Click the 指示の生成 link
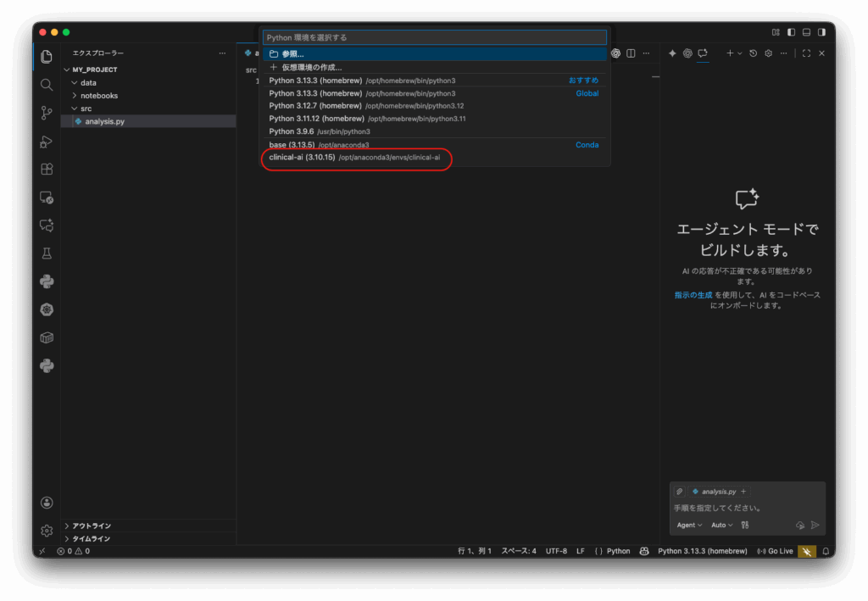 (x=693, y=295)
